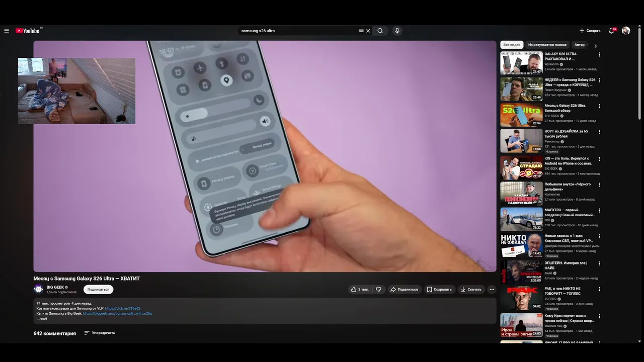Open options menu for iOS — это боль video
The width and height of the screenshot is (644, 362).
pos(599,158)
